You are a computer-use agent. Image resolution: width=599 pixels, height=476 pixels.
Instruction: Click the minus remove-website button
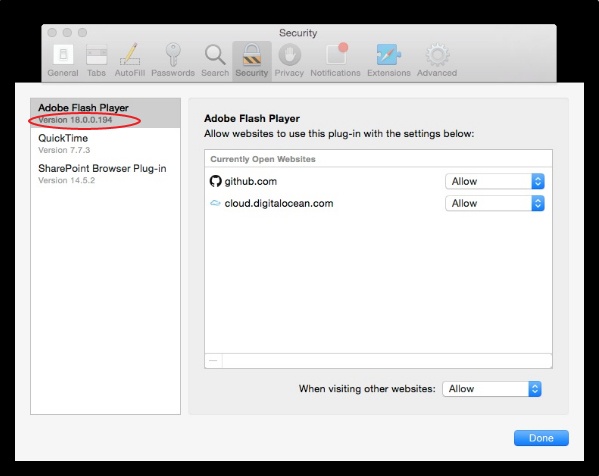(x=214, y=361)
